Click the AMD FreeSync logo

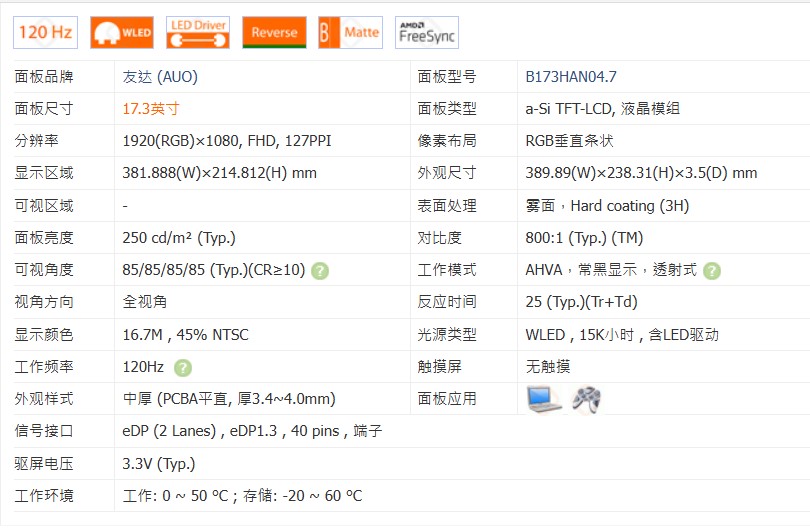(426, 32)
